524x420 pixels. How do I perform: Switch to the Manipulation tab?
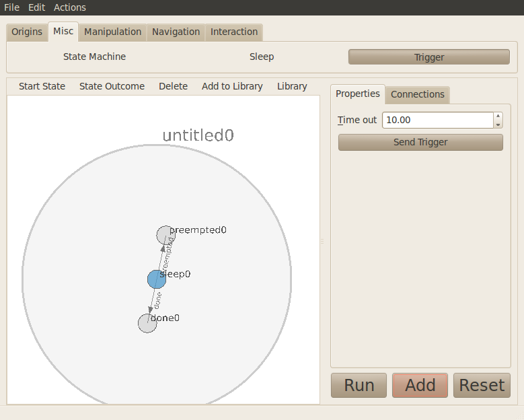pos(112,32)
